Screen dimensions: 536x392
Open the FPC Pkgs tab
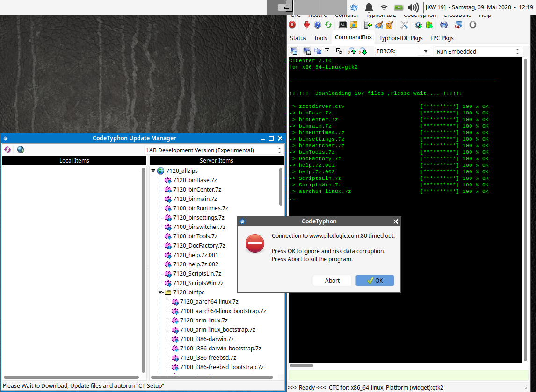click(442, 38)
